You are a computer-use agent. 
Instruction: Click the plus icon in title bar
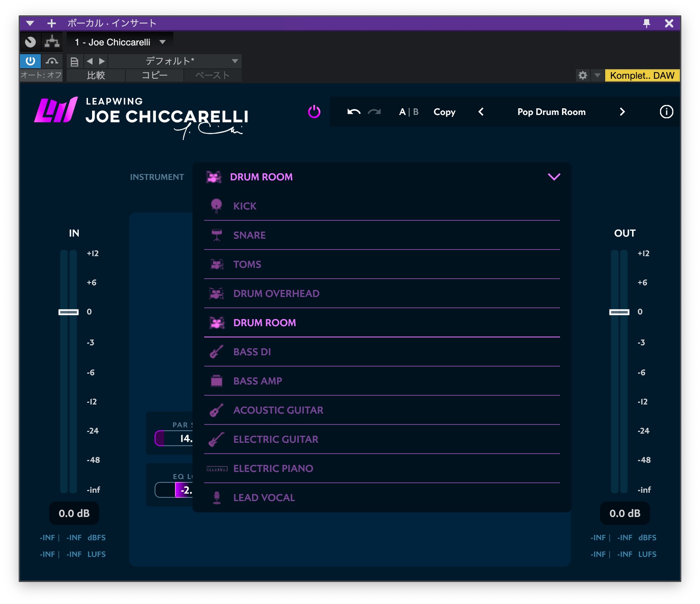pos(52,23)
